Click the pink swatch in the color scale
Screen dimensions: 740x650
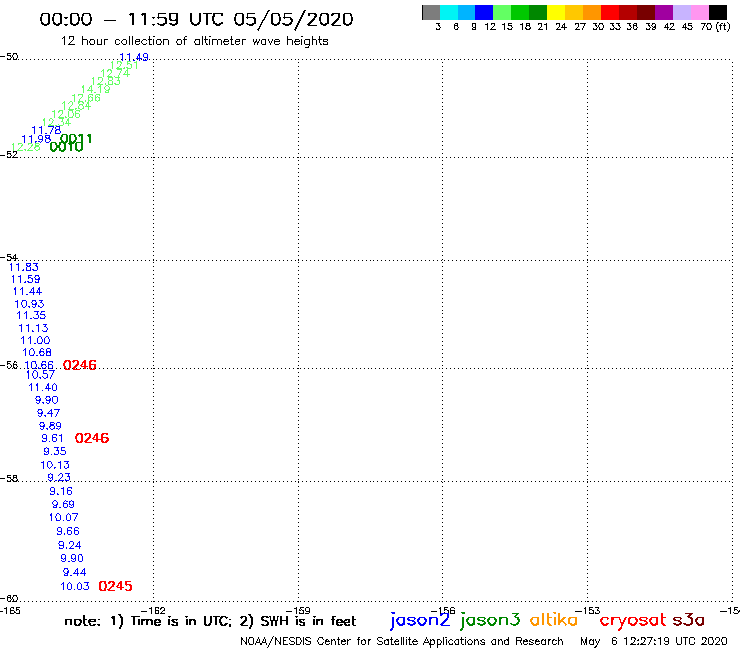tap(700, 12)
